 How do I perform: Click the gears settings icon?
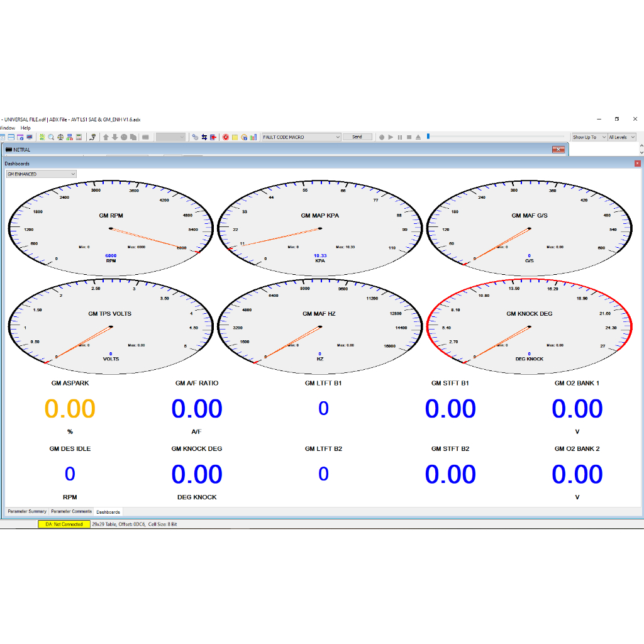click(x=195, y=137)
